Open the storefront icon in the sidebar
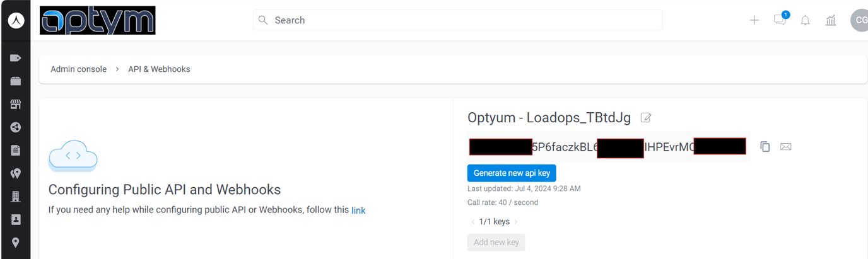 click(16, 104)
